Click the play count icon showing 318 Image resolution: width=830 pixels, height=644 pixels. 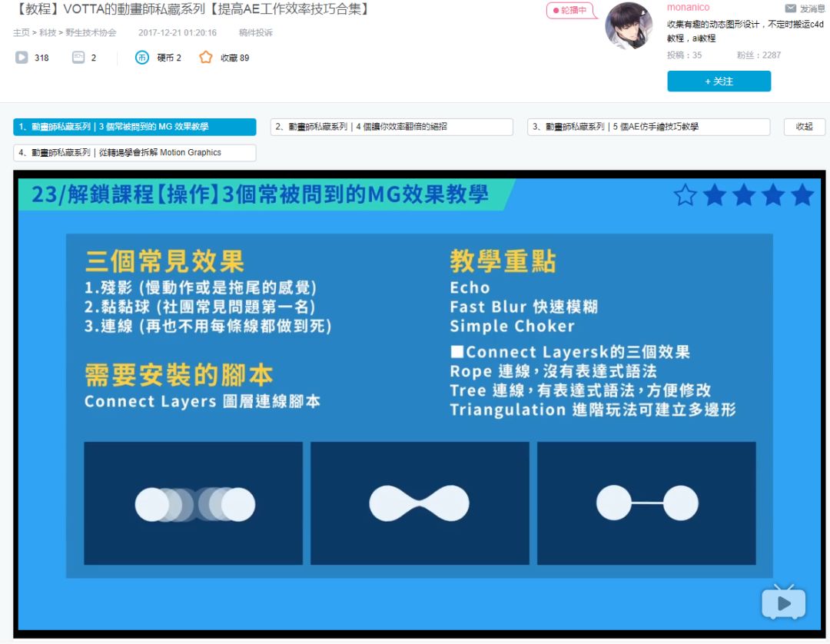click(22, 57)
